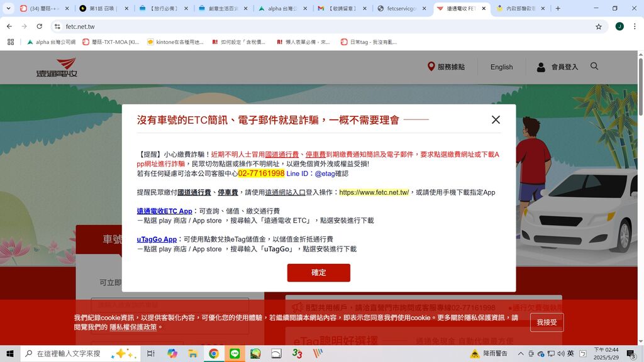Click the 服務據點 location pin icon
Screen dimensions: 644x362
[431, 67]
